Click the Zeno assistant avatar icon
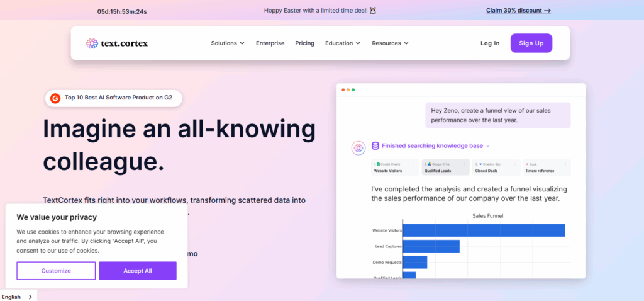The width and height of the screenshot is (644, 301). pyautogui.click(x=358, y=148)
